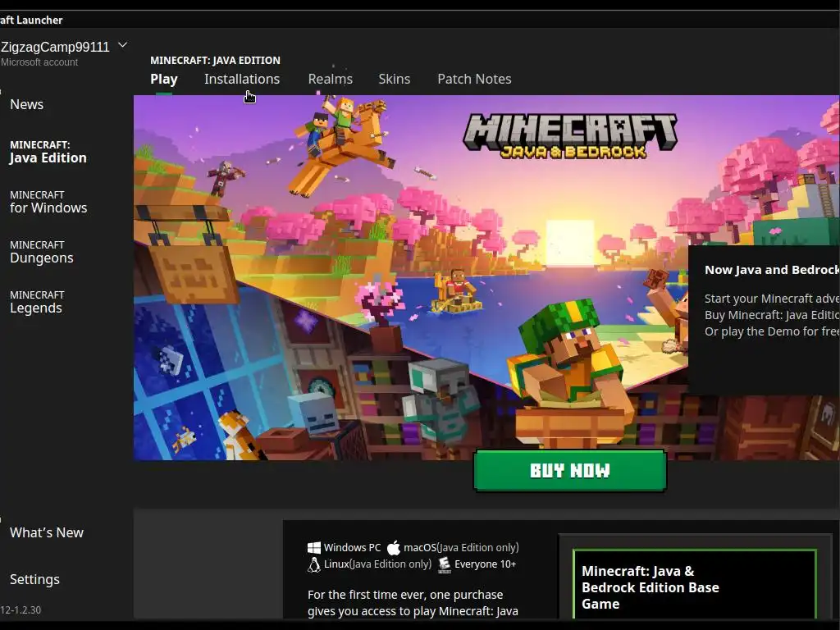Image resolution: width=840 pixels, height=630 pixels.
Task: Select Minecraft: Java Edition in sidebar
Action: [x=48, y=152]
